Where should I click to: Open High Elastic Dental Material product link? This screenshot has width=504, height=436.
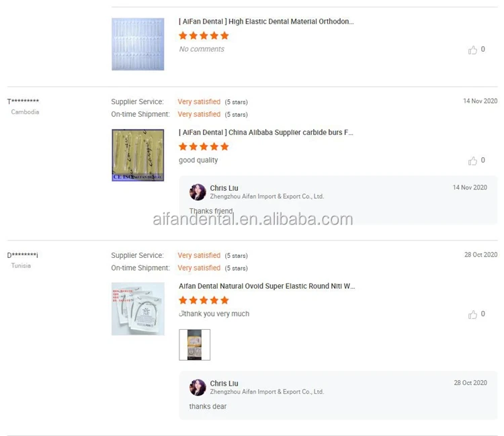pos(266,21)
